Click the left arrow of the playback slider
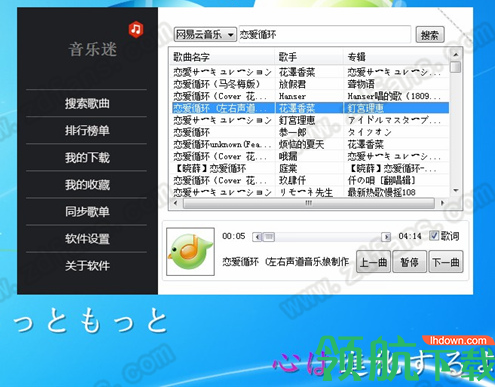The height and width of the screenshot is (388, 495). (x=257, y=237)
